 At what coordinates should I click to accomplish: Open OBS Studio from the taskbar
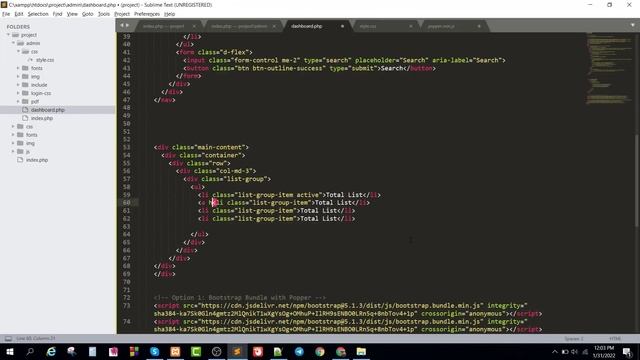pos(216,351)
